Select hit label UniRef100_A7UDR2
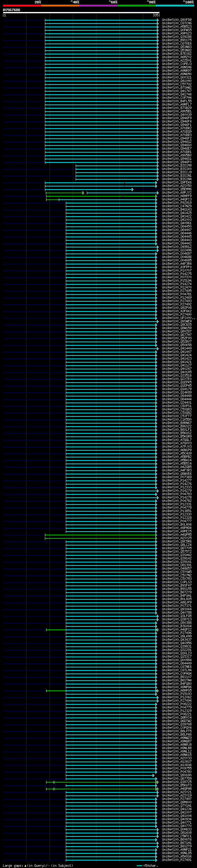The height and width of the screenshot is (868, 197). 177,128
